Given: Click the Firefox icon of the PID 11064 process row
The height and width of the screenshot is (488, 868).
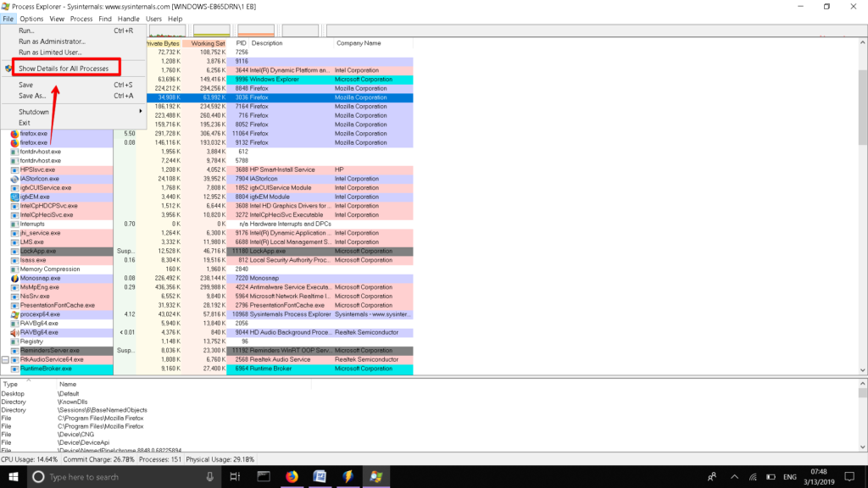Looking at the screenshot, I should [14, 133].
